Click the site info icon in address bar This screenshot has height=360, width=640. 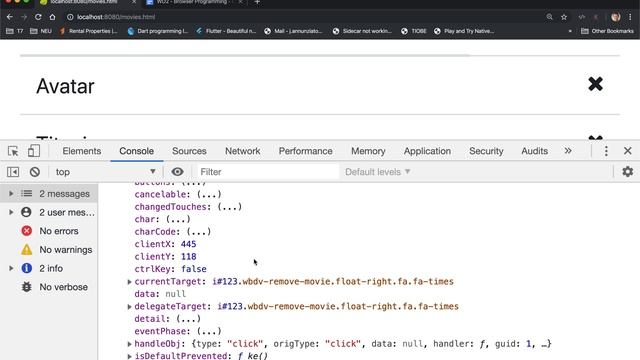70,17
